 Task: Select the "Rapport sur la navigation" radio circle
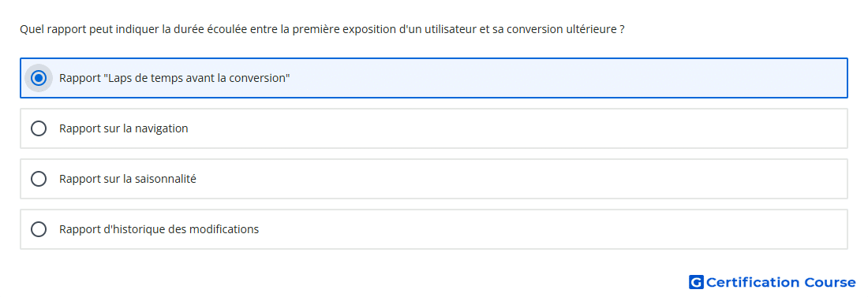[39, 128]
